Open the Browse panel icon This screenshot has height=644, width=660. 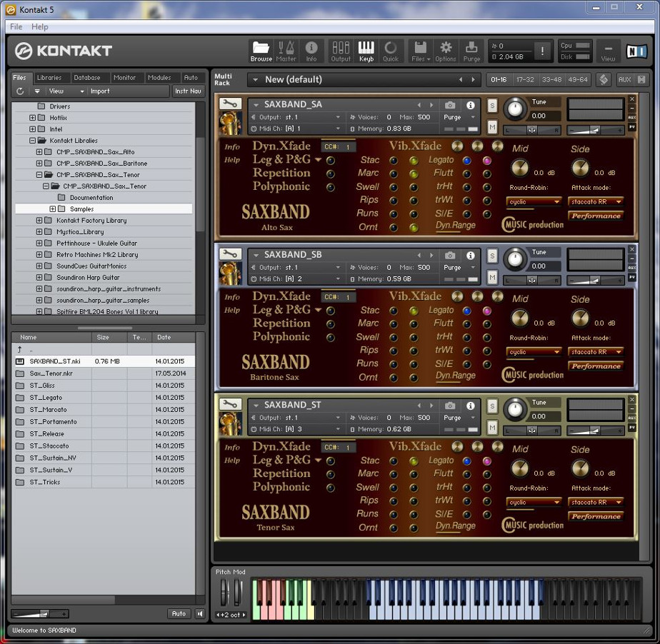(x=261, y=51)
